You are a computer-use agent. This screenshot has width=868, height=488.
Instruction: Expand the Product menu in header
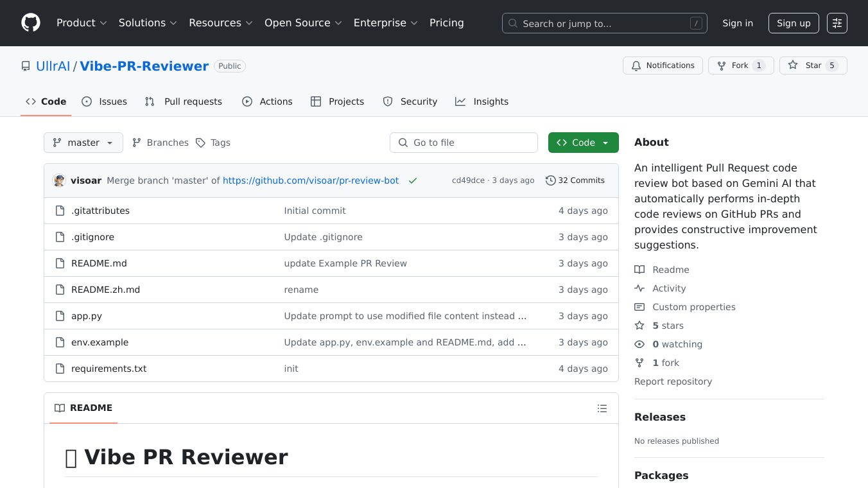pos(82,23)
